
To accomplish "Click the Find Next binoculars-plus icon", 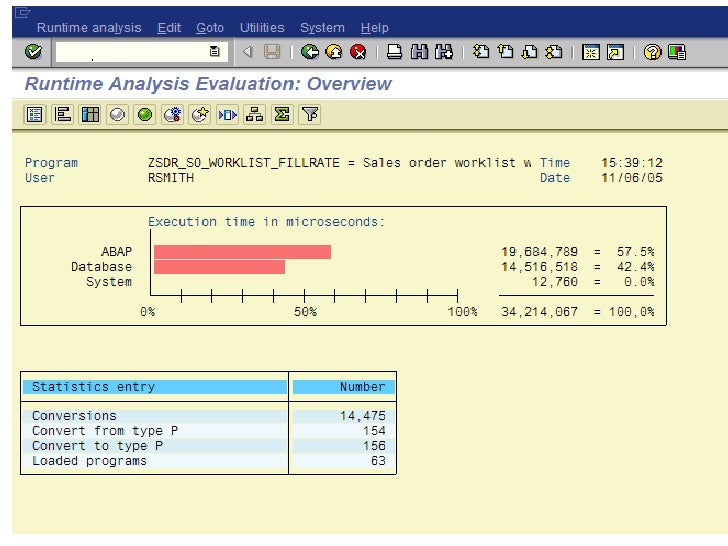I will pos(444,52).
